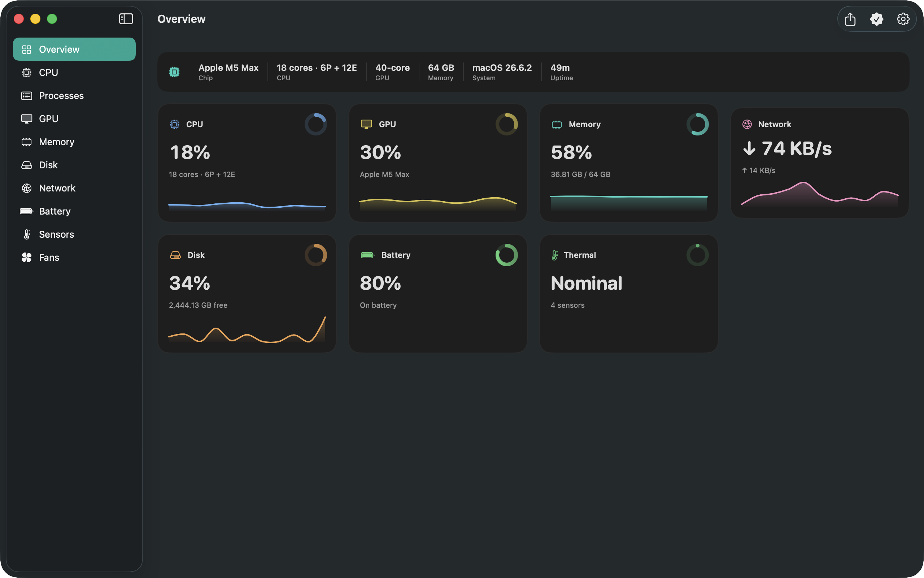Image resolution: width=924 pixels, height=578 pixels.
Task: Click the blue CPU history graph
Action: coord(247,206)
